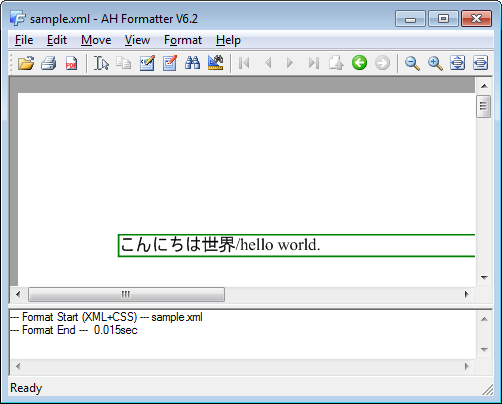Image resolution: width=502 pixels, height=404 pixels.
Task: Open the Help menu
Action: tap(228, 40)
